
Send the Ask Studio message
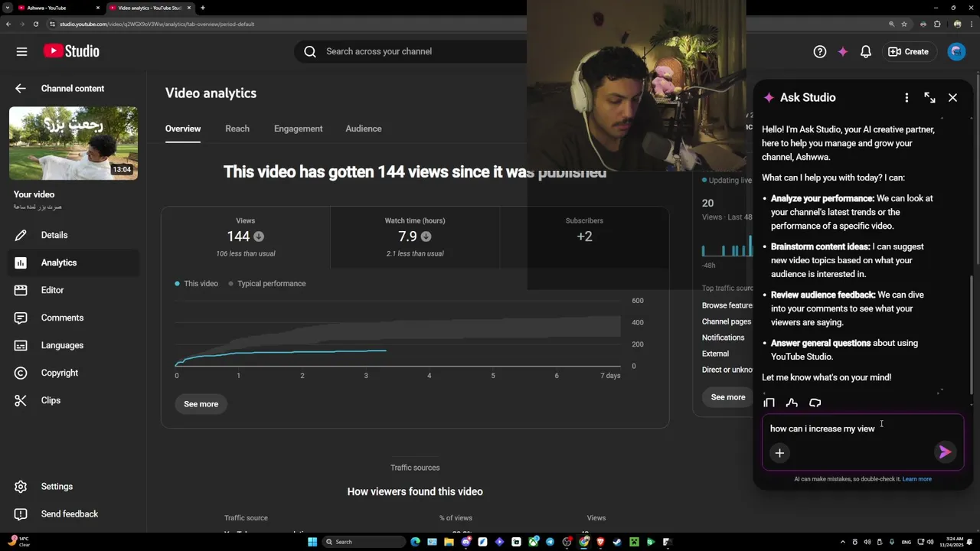click(945, 452)
